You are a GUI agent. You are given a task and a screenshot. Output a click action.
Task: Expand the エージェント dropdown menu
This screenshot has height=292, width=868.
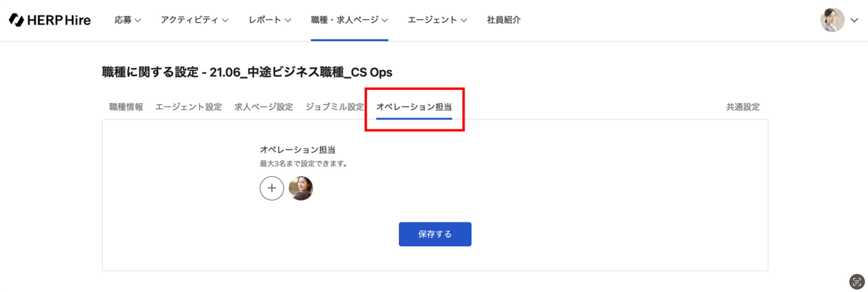point(437,20)
